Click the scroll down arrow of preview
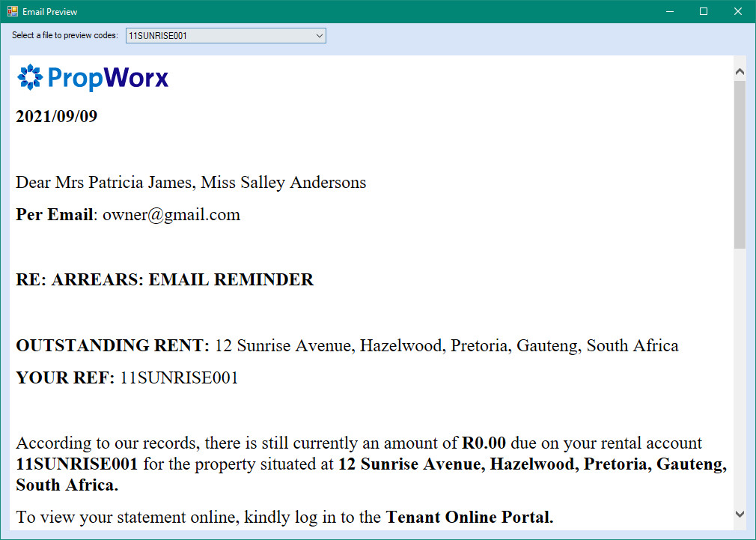Screen dimensions: 756x540 click(x=740, y=514)
